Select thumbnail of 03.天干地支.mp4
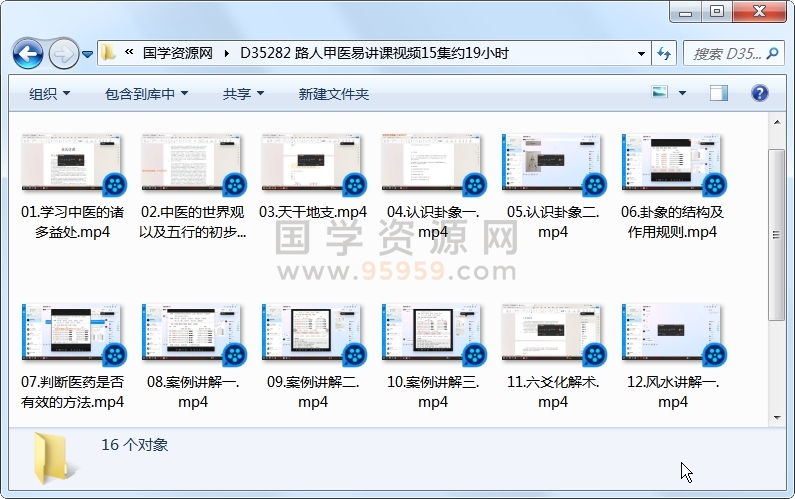795x499 pixels. 312,162
